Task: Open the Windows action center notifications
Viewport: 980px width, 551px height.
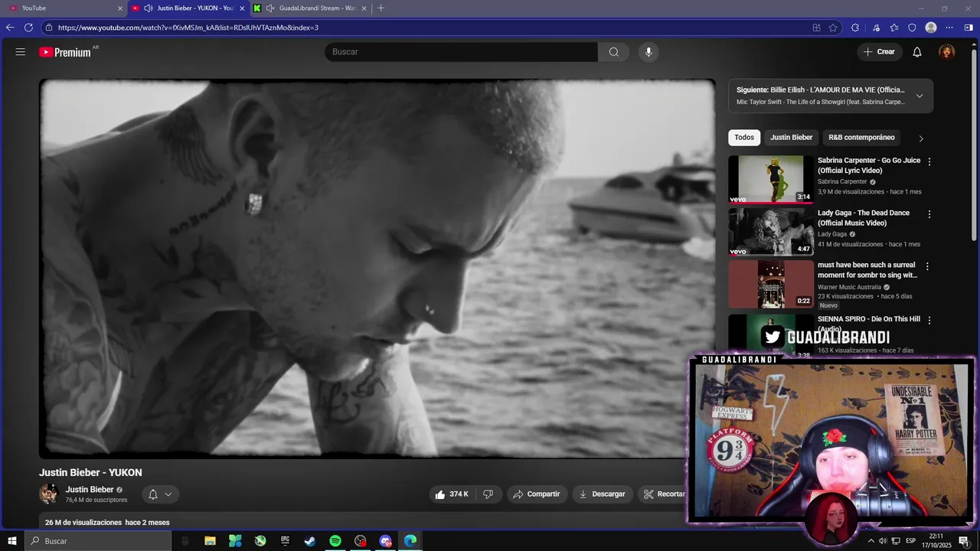Action: [x=964, y=541]
